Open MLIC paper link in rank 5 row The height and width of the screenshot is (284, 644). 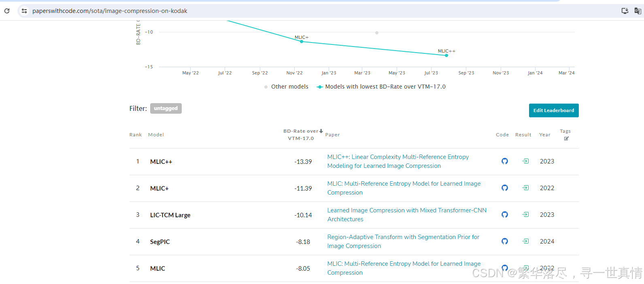[x=404, y=268]
